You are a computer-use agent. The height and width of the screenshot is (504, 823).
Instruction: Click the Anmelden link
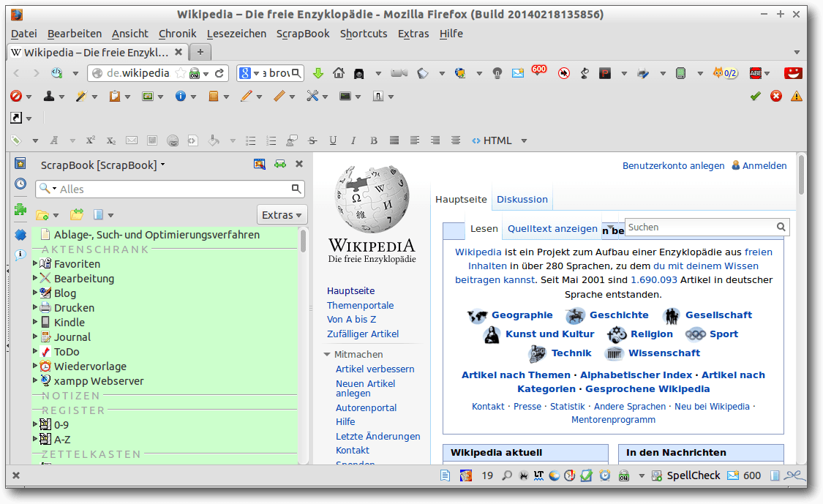tap(764, 165)
